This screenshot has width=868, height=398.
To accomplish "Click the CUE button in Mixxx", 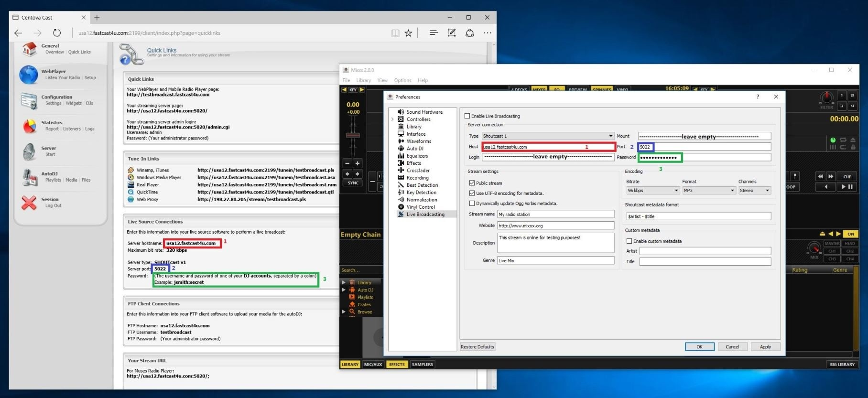I will coord(847,176).
